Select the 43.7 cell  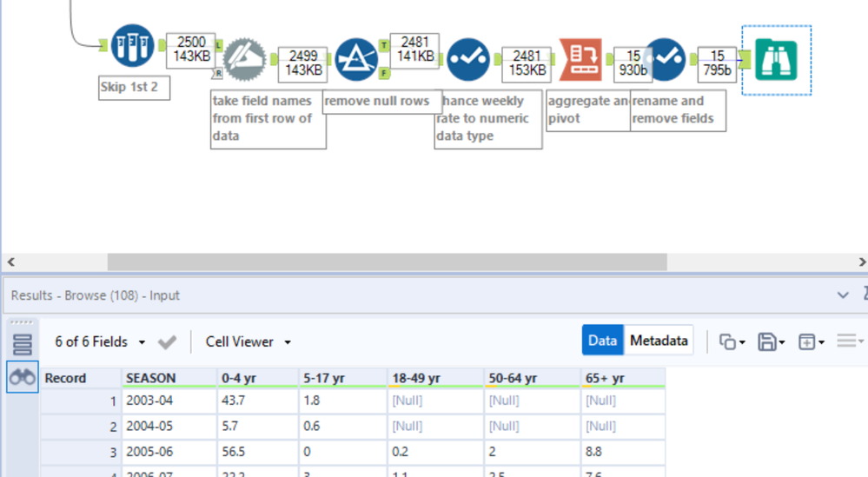pyautogui.click(x=257, y=401)
